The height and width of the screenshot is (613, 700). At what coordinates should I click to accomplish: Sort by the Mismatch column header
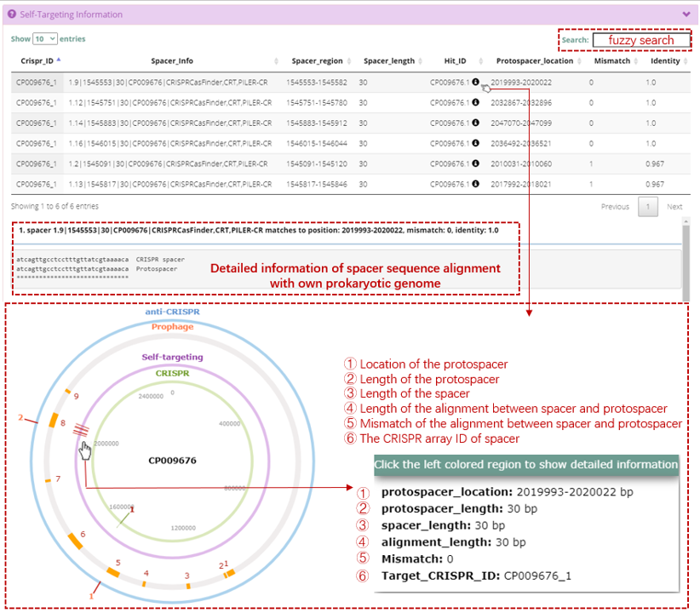pyautogui.click(x=612, y=61)
